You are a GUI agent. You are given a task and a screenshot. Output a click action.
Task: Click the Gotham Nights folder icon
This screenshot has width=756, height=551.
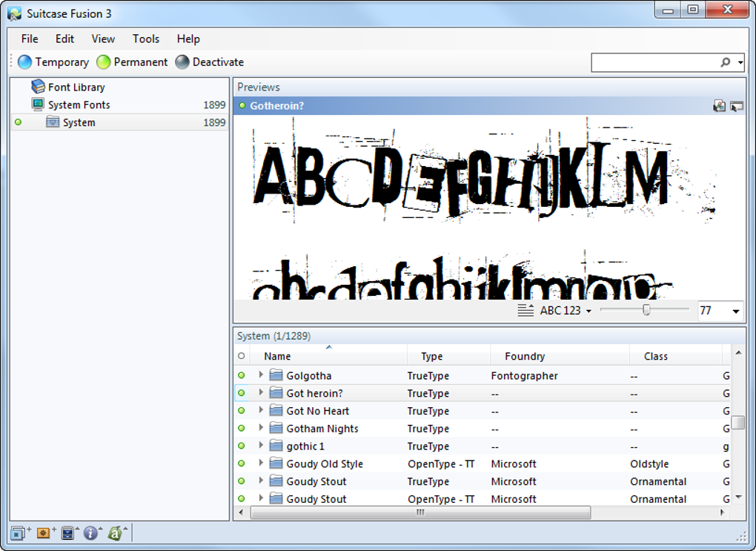pyautogui.click(x=276, y=428)
